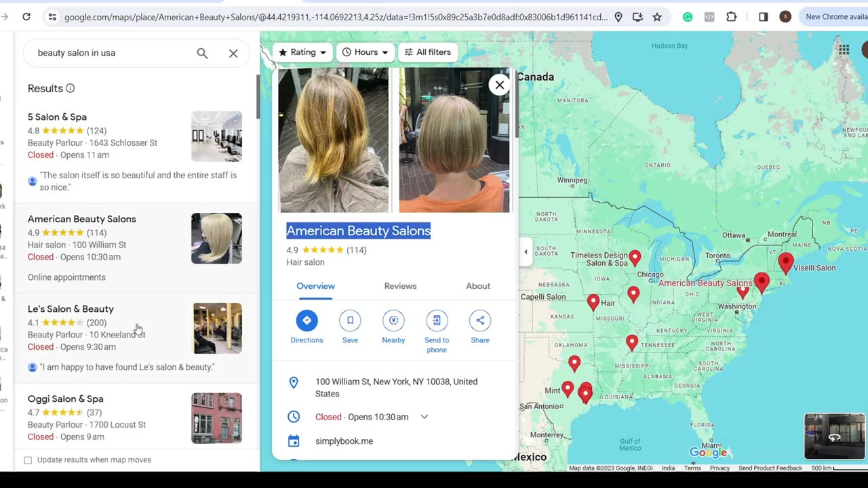
Task: Click Le's Salon & Beauty thumbnail
Action: [x=217, y=328]
